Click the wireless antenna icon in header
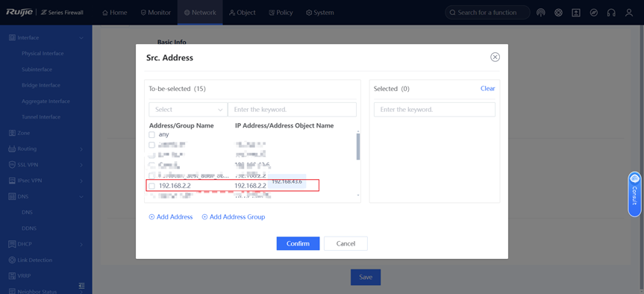The height and width of the screenshot is (294, 644). coord(541,13)
